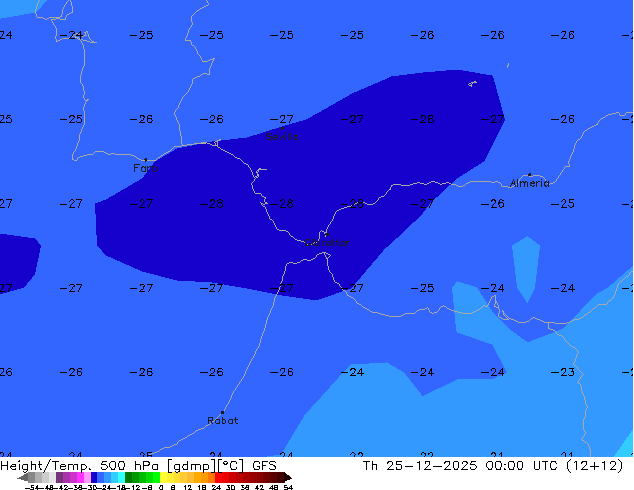The width and height of the screenshot is (634, 490).
Task: Click the Gibraltar city dot marker
Action: 327,234
